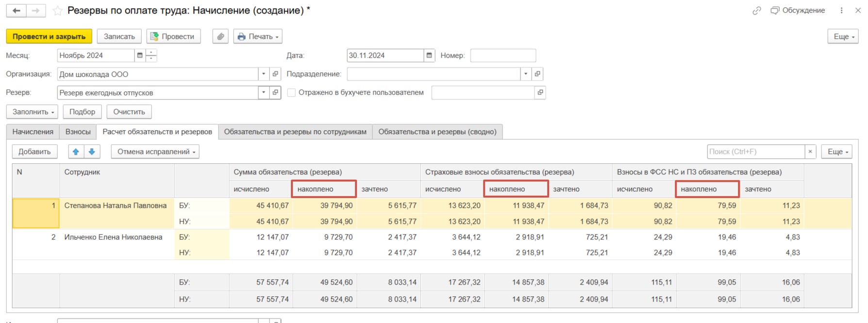Switch to the Начисления tab
Screen dimensions: 868x323
(x=33, y=132)
